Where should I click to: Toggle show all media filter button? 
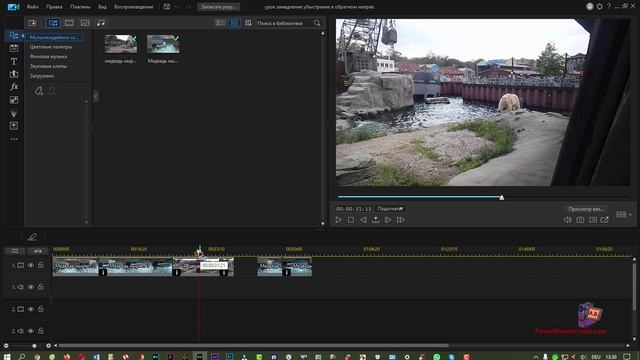pyautogui.click(x=53, y=23)
